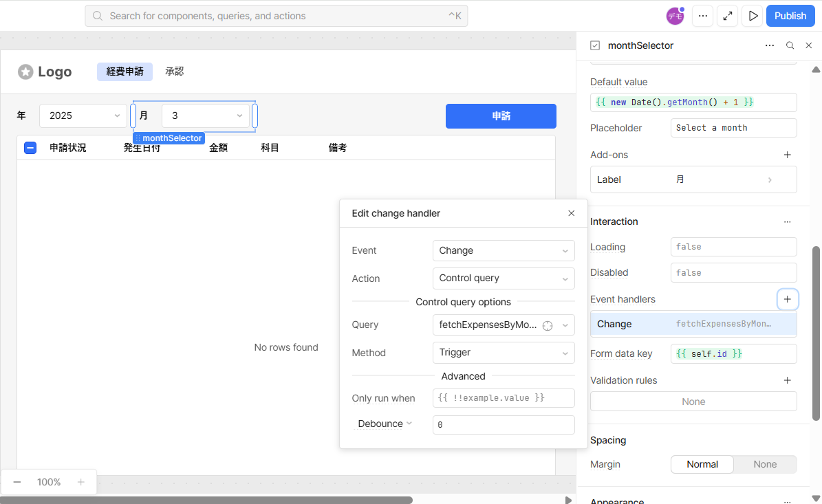Click the search icon in the monthSelector inspector
Screen dimensions: 822x504
pos(790,45)
